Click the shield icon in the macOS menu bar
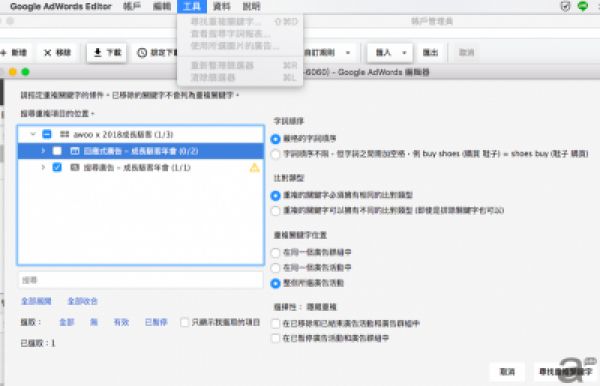The image size is (600, 386). point(565,6)
